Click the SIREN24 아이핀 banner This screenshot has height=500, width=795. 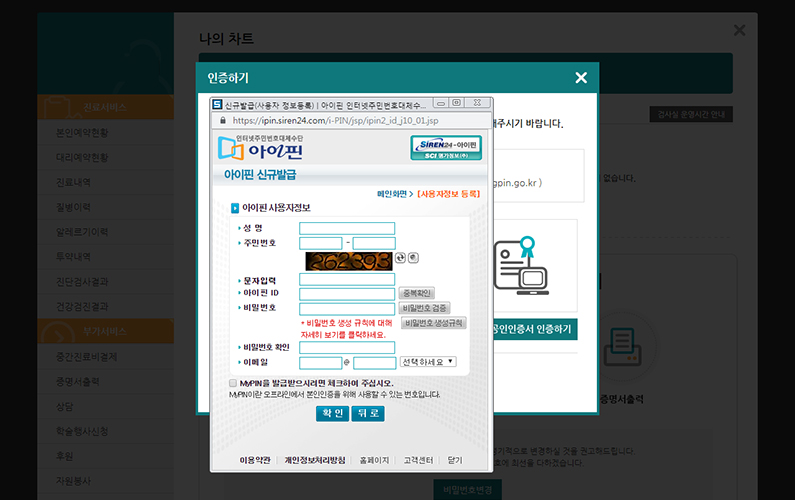(446, 148)
